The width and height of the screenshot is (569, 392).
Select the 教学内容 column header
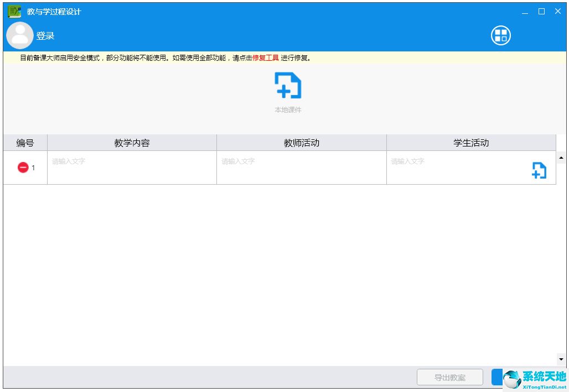pos(132,143)
